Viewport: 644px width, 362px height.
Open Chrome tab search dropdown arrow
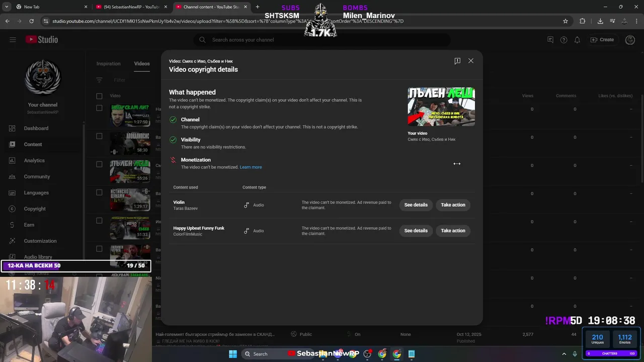pyautogui.click(x=6, y=7)
